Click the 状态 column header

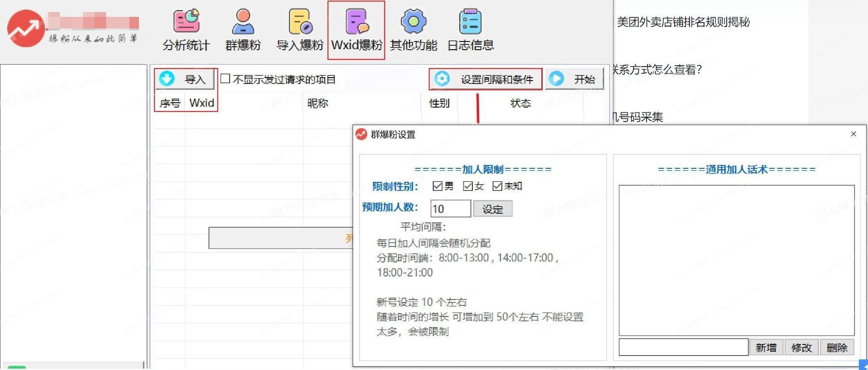click(521, 103)
